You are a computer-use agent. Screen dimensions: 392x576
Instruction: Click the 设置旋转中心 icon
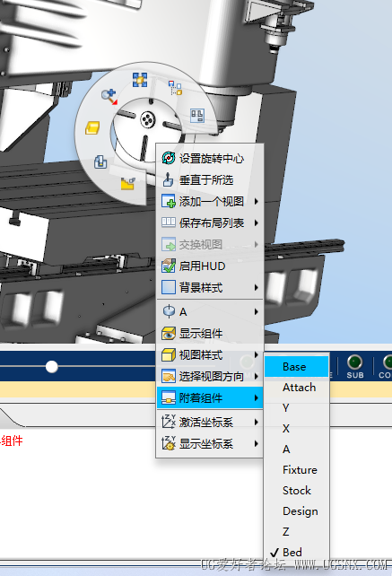click(169, 158)
